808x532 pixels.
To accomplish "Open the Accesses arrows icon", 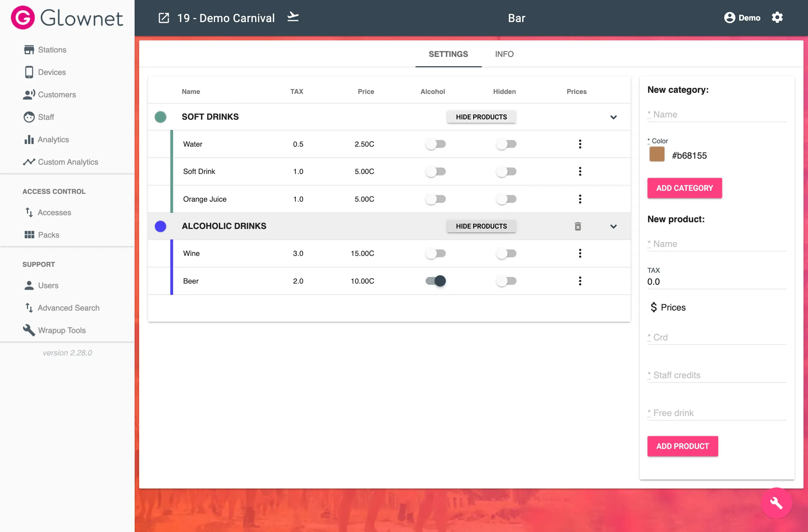I will (29, 213).
